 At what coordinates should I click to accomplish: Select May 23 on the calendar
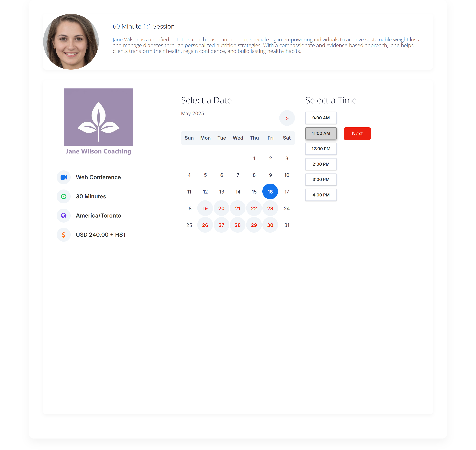tap(270, 208)
